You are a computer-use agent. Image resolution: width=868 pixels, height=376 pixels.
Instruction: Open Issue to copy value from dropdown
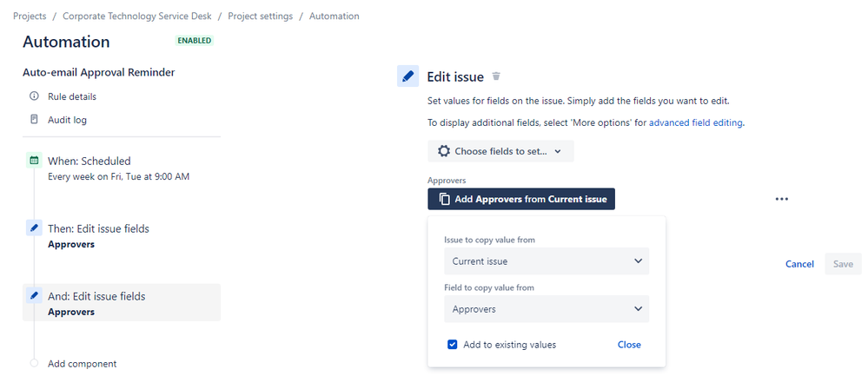click(x=547, y=261)
